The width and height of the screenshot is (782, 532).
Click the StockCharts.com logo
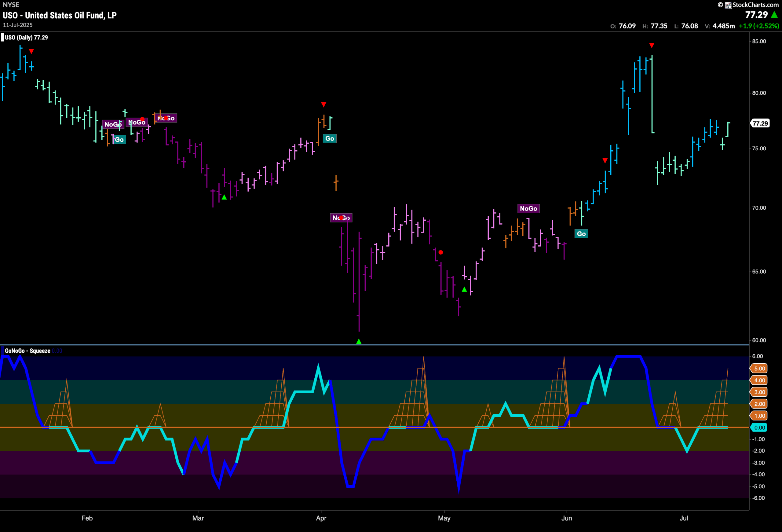coord(753,5)
